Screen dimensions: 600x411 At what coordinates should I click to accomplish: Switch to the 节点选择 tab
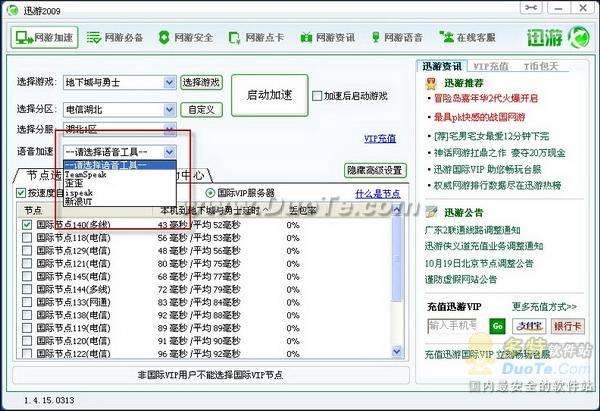click(x=40, y=175)
